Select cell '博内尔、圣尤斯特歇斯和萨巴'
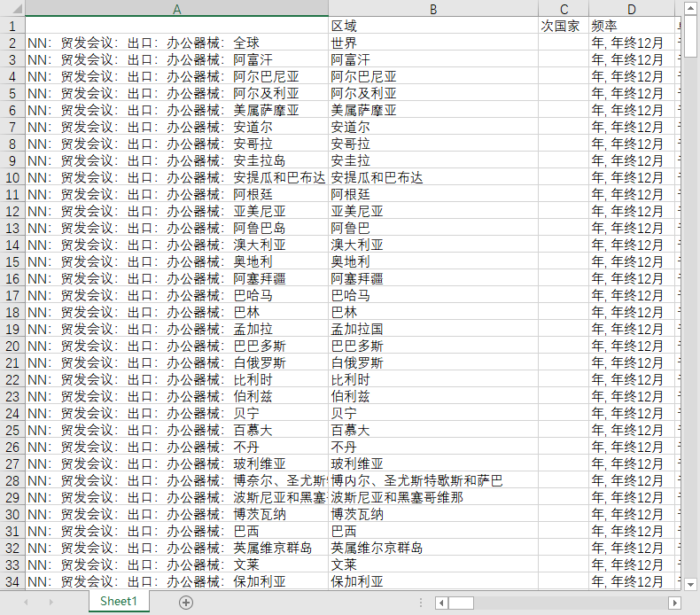This screenshot has height=615, width=700. (x=433, y=480)
